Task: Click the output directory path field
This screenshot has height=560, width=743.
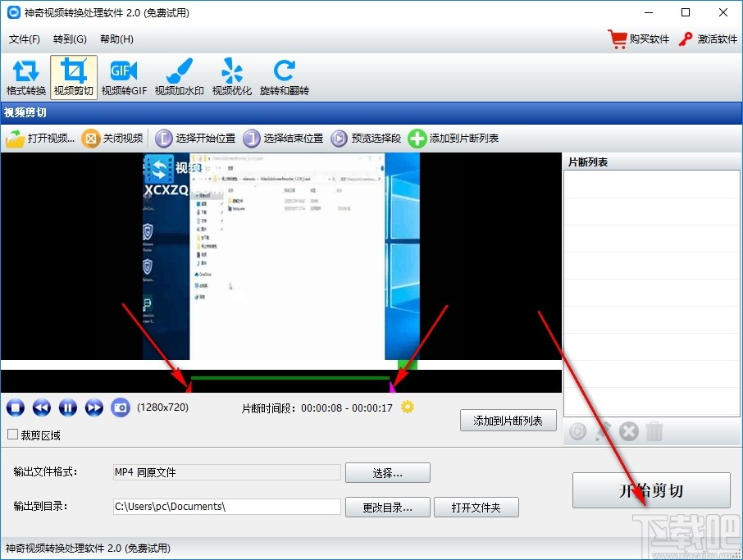Action: point(227,507)
